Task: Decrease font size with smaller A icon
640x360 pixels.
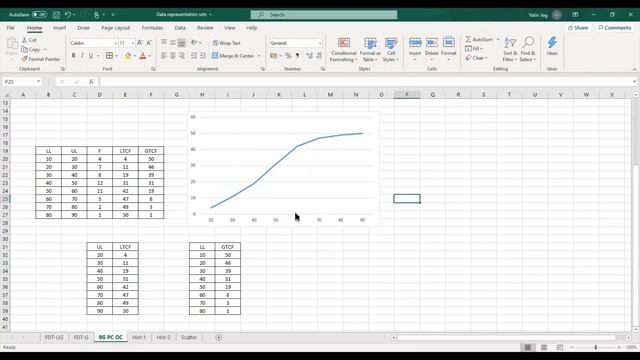Action: click(149, 43)
